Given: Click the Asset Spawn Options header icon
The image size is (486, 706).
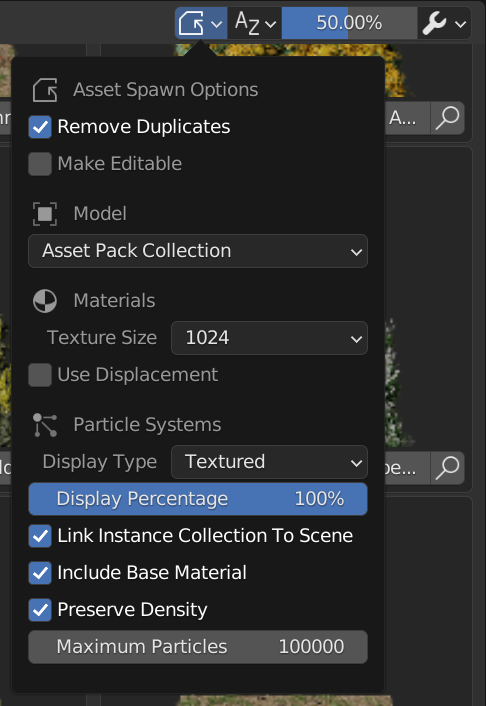Looking at the screenshot, I should tap(45, 90).
